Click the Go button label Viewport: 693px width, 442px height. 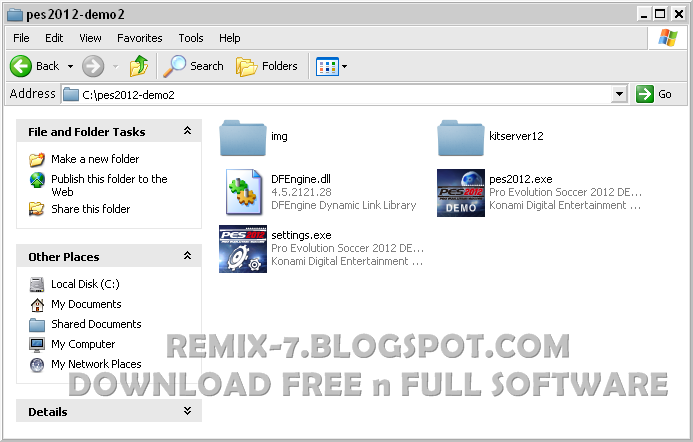click(665, 94)
